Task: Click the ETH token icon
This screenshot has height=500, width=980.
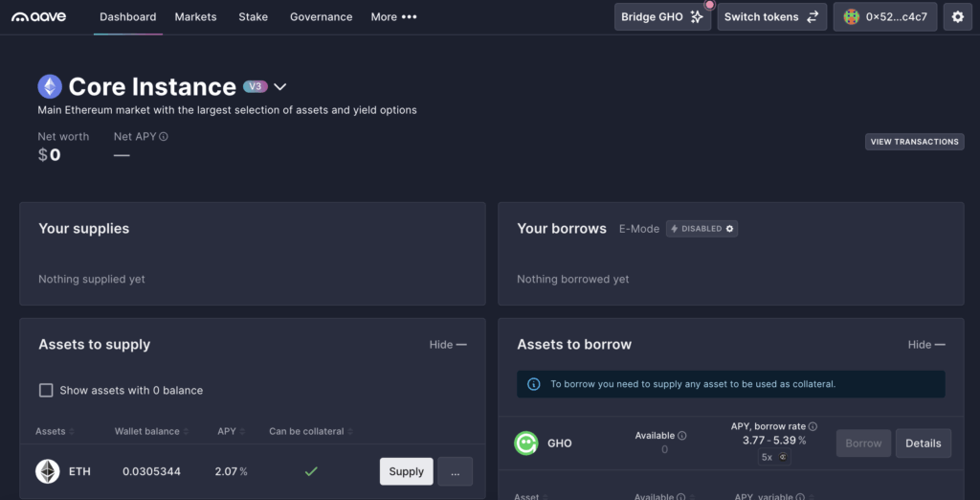Action: click(x=48, y=471)
